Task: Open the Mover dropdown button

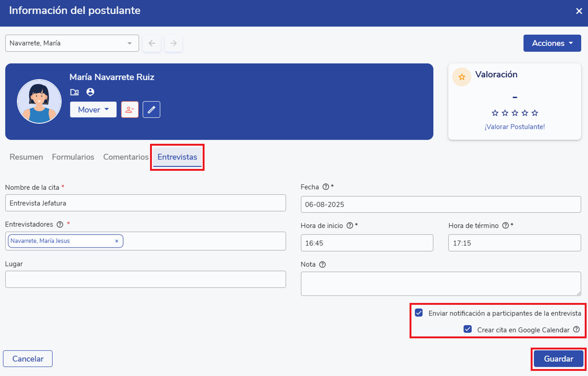Action: [x=93, y=110]
